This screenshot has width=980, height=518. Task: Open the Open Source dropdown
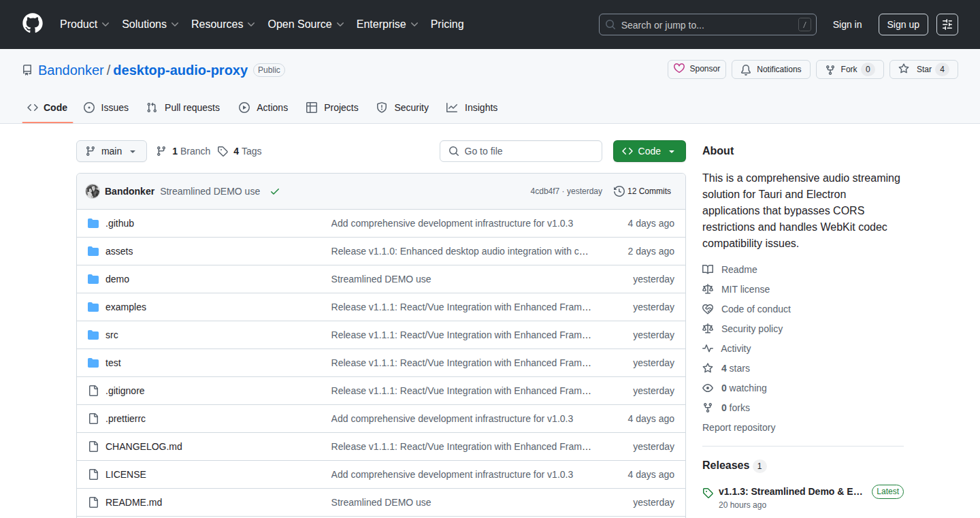point(306,25)
